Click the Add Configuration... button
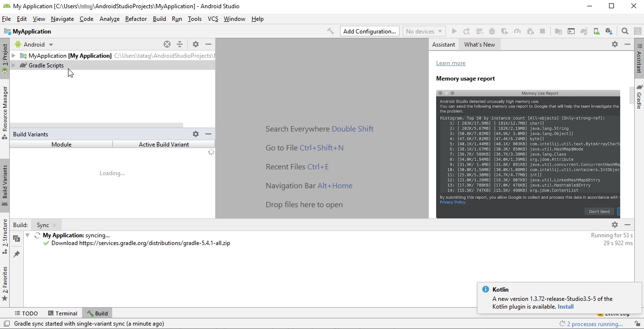The height and width of the screenshot is (329, 644). pyautogui.click(x=370, y=31)
